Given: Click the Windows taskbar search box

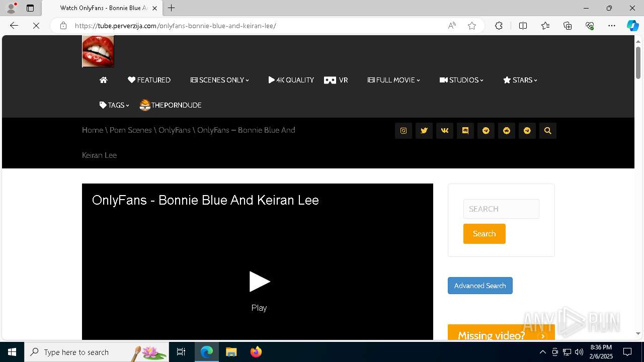Looking at the screenshot, I should pos(97,352).
